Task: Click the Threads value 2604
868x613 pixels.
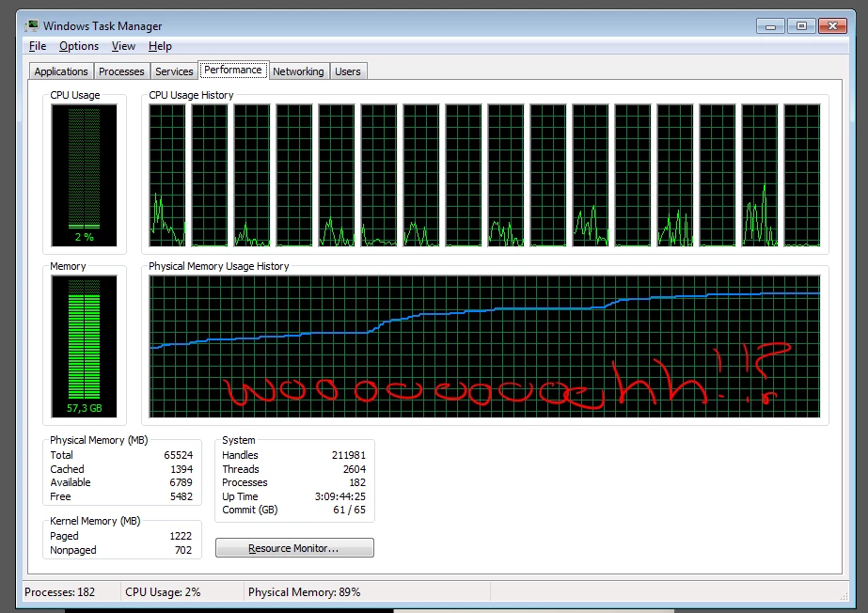Action: [x=355, y=468]
